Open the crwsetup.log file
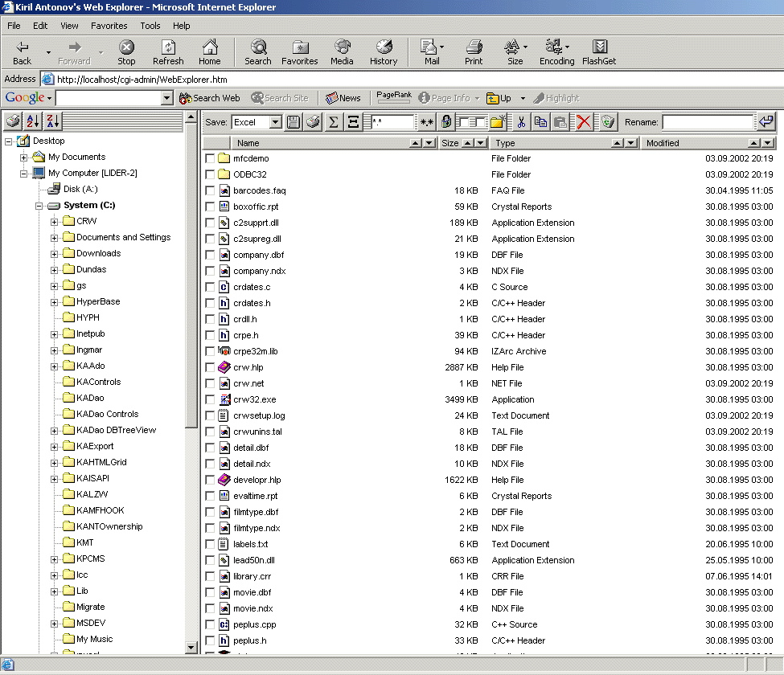Image resolution: width=784 pixels, height=675 pixels. [259, 415]
